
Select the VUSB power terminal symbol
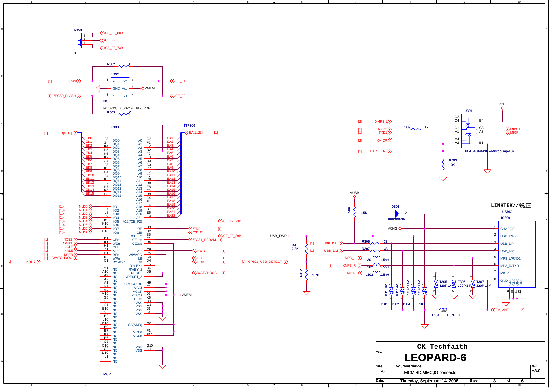(355, 196)
